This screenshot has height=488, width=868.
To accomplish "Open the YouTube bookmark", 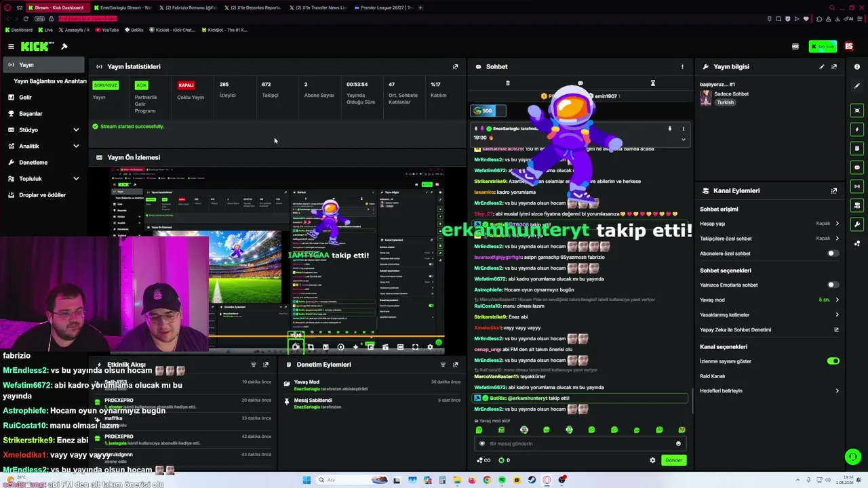I will coord(107,30).
